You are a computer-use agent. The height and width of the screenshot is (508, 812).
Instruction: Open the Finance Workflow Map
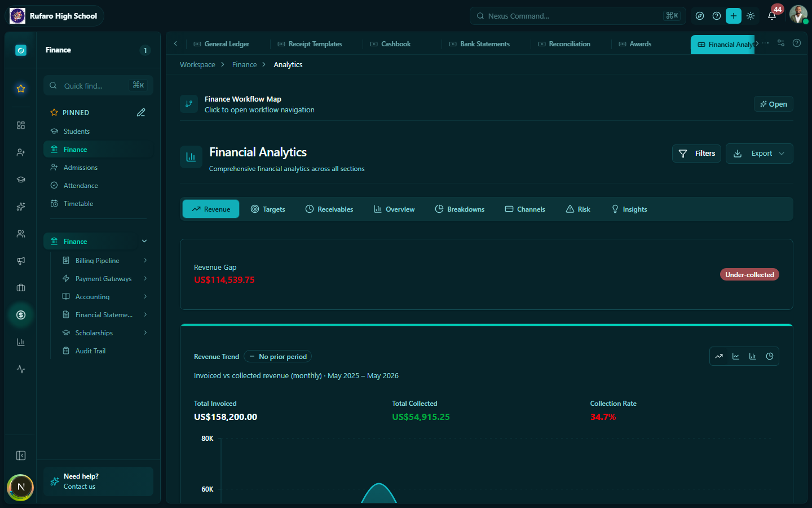[774, 104]
